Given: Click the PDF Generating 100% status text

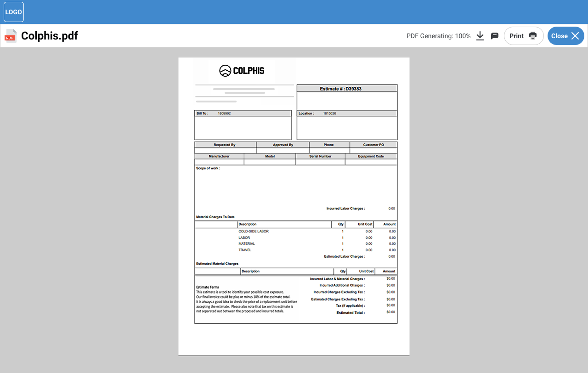Looking at the screenshot, I should pos(438,36).
